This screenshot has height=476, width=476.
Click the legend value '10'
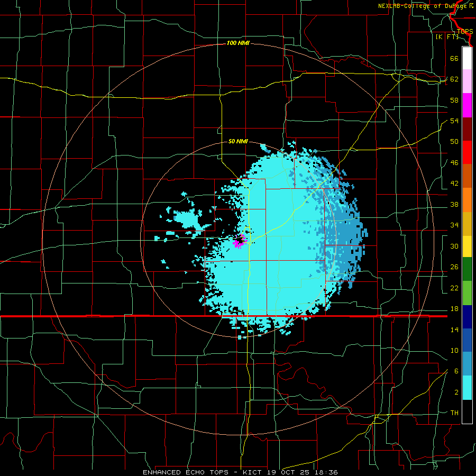(x=454, y=351)
